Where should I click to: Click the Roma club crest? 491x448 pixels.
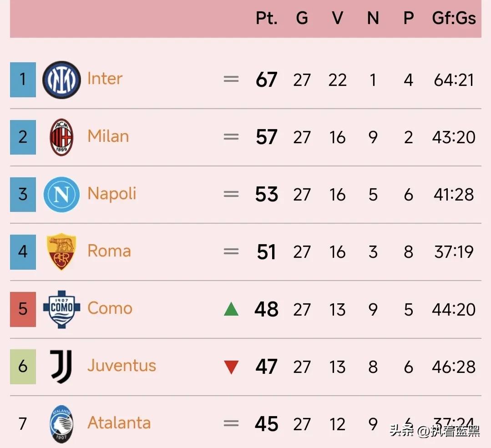tap(61, 252)
